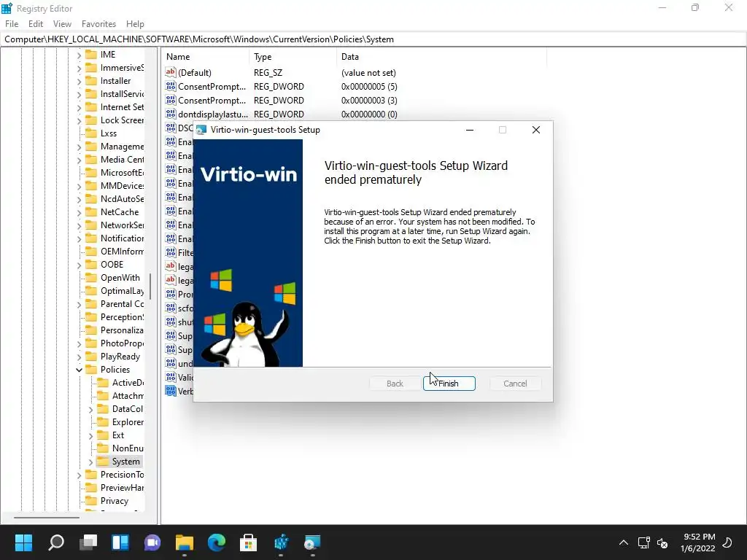Select the Lxss key

pyautogui.click(x=109, y=133)
